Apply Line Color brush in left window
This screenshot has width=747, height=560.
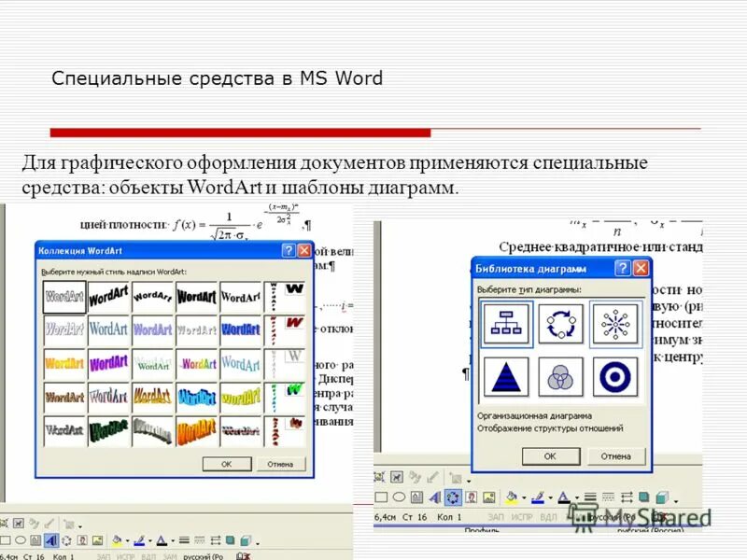(x=139, y=540)
